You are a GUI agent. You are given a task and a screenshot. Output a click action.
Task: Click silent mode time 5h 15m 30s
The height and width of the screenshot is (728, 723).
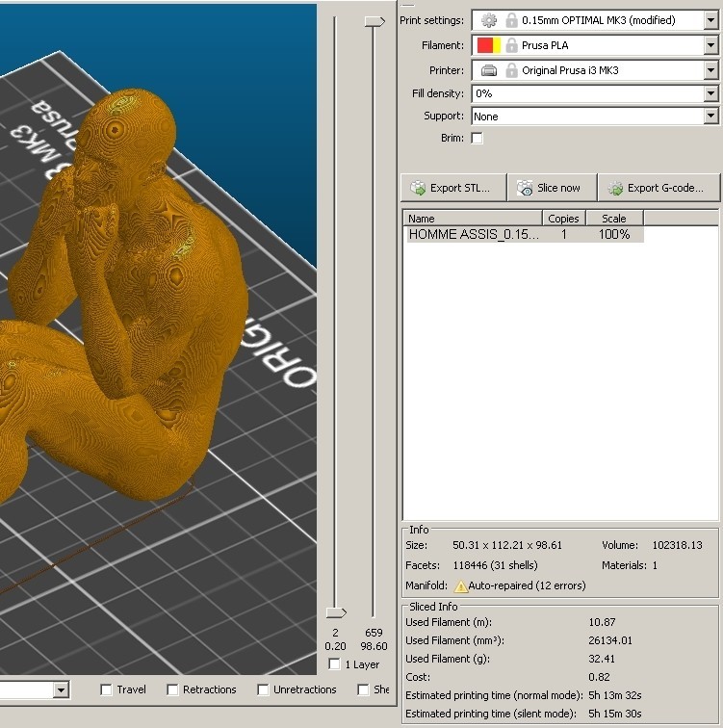click(615, 714)
